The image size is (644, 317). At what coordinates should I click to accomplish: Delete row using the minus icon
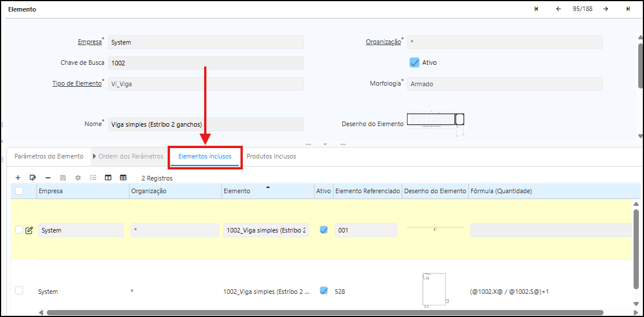coord(48,178)
